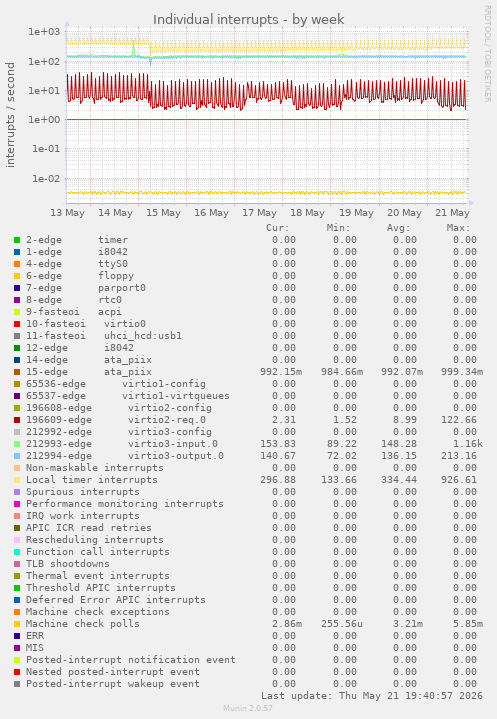Click the light blue virtio3-output.0 swatch

click(x=17, y=456)
